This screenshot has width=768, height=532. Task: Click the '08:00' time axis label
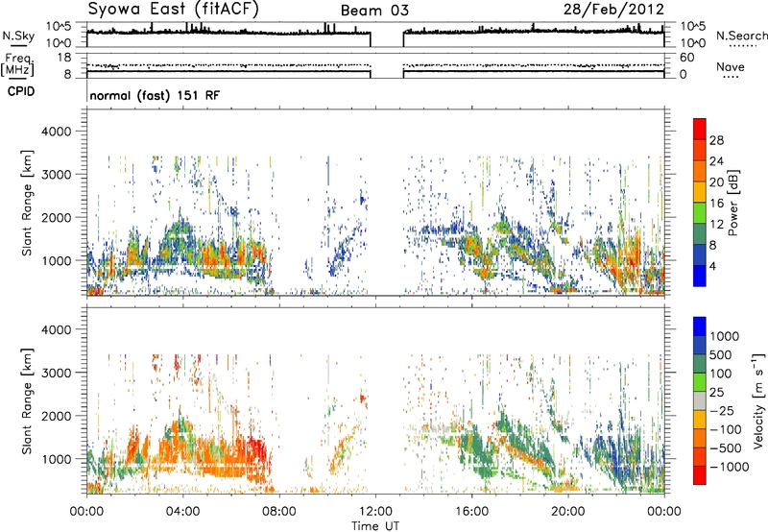[x=279, y=512]
